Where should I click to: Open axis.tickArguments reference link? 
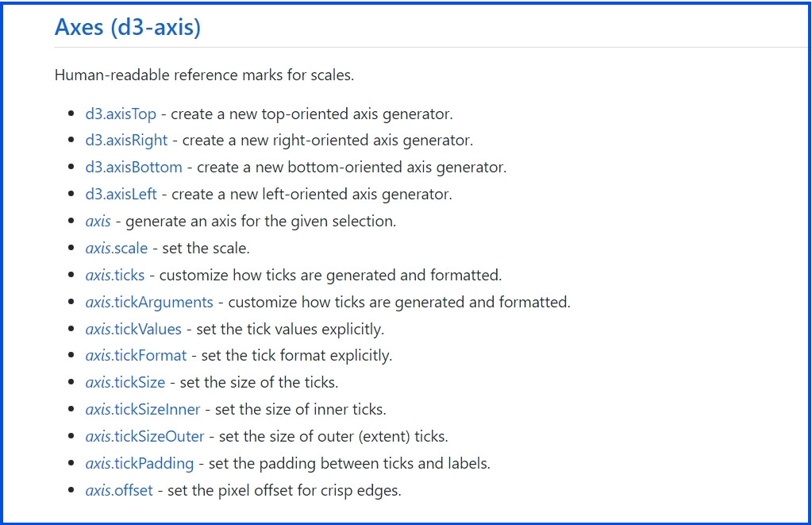(149, 302)
